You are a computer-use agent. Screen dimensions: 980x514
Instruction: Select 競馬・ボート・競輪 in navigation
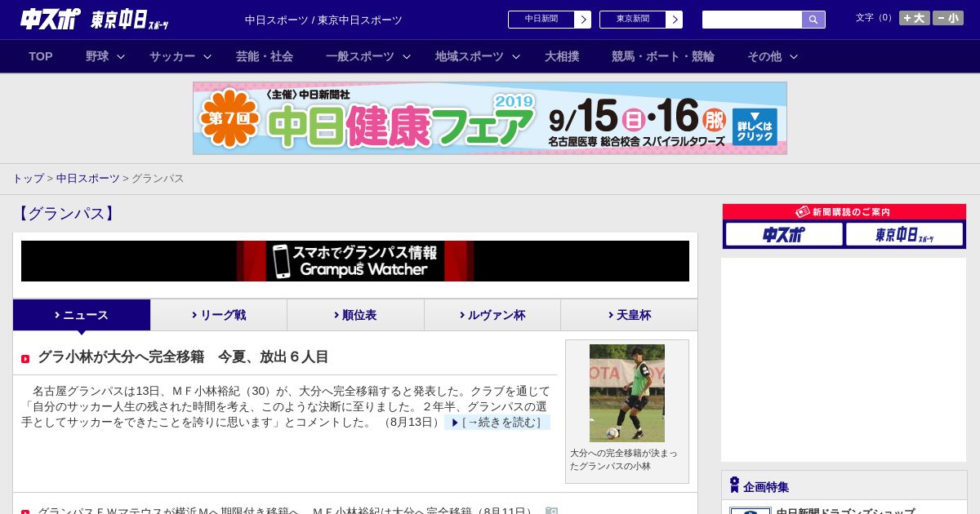663,56
